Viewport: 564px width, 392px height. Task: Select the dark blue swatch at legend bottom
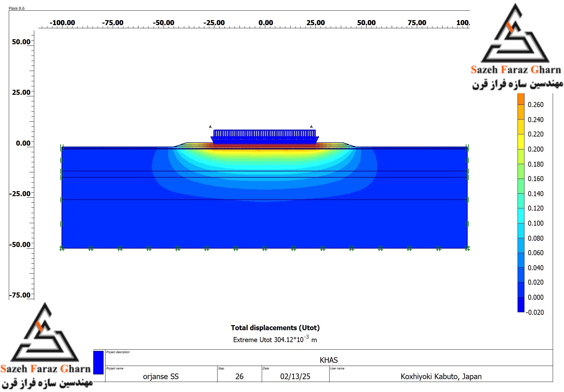point(521,305)
